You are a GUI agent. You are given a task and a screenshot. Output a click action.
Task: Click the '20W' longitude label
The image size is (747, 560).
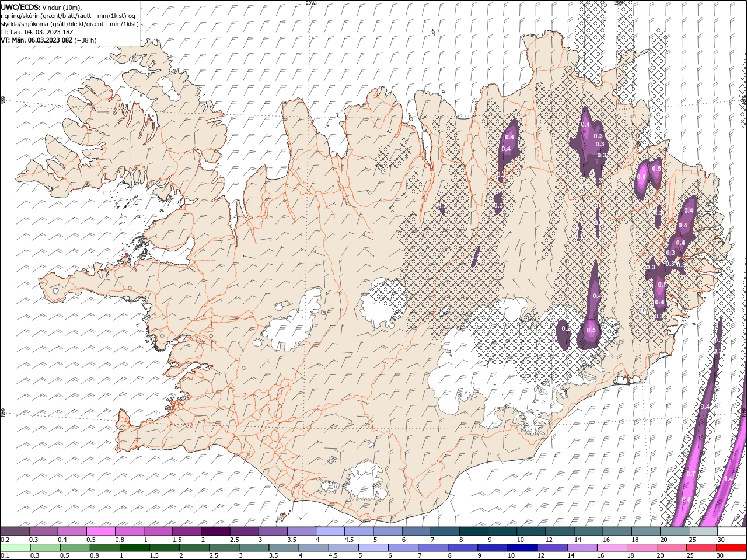point(310,3)
